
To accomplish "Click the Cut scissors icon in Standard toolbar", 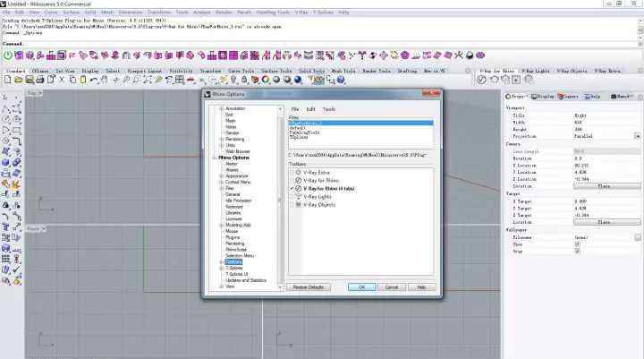I will (62, 80).
